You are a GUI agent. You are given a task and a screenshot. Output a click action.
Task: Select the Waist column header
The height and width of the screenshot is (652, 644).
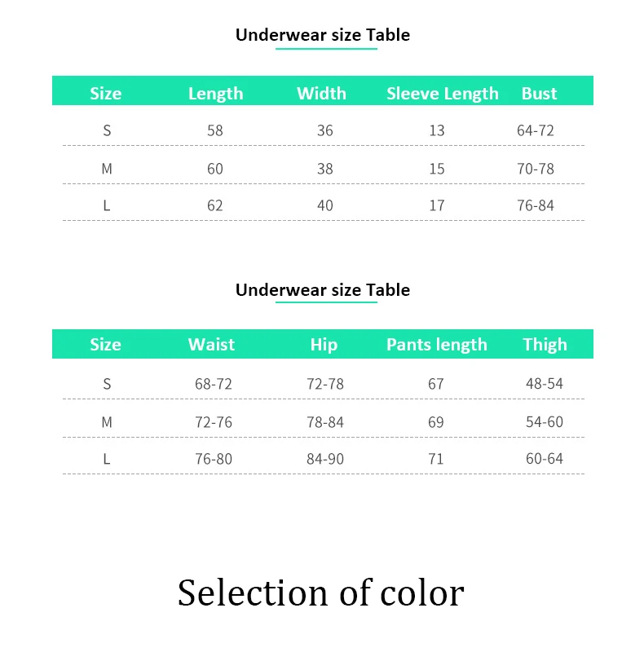(211, 344)
